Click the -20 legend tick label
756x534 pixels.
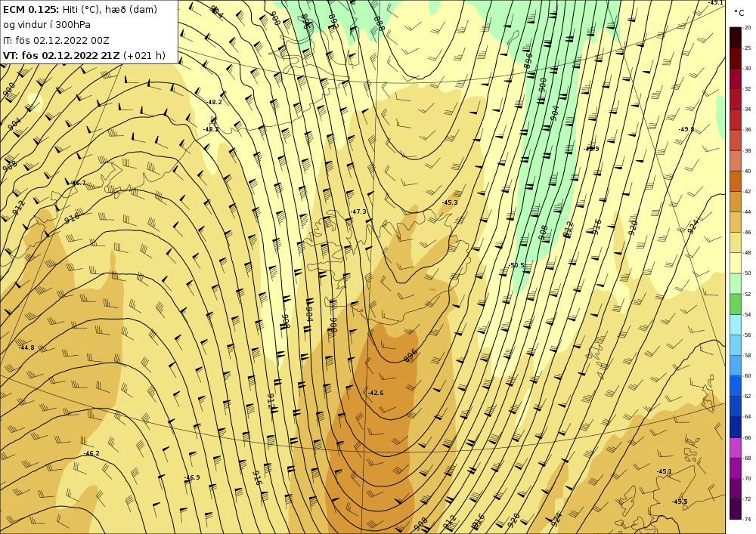747,28
